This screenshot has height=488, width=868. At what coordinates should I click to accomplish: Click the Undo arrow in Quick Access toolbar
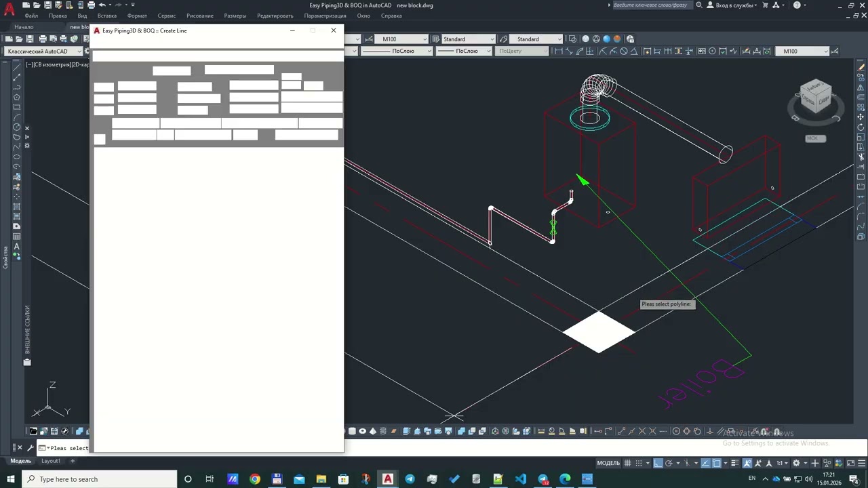[102, 5]
